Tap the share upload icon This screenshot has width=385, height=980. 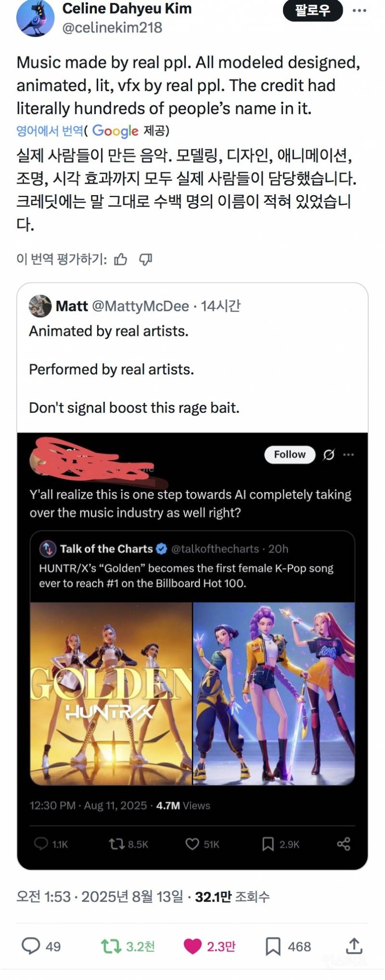coord(354,945)
